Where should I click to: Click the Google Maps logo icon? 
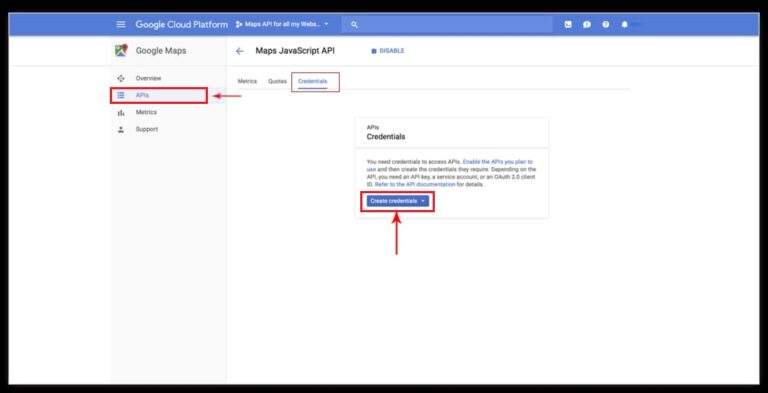coord(121,50)
